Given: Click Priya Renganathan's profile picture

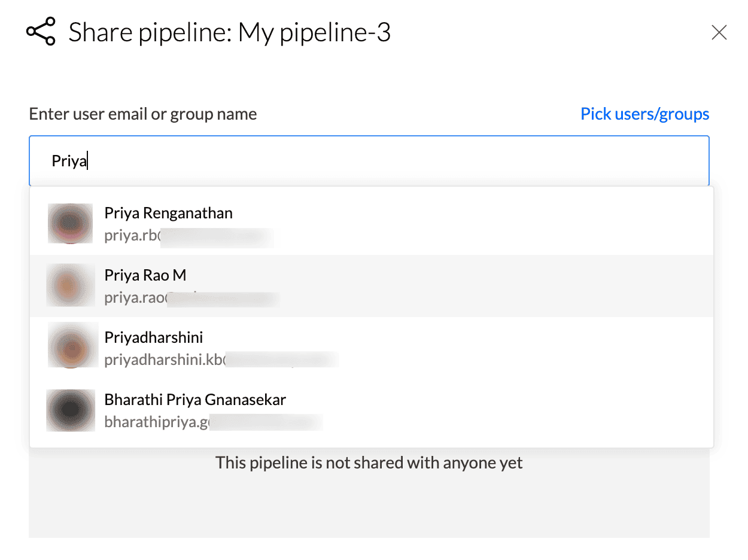Looking at the screenshot, I should 70,223.
